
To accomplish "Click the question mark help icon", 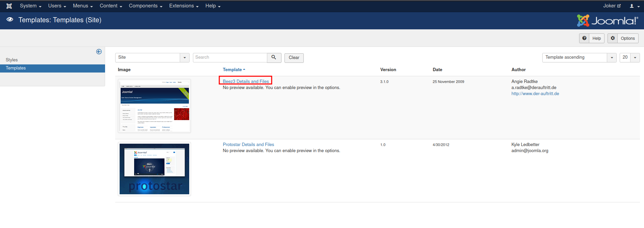I will (584, 38).
